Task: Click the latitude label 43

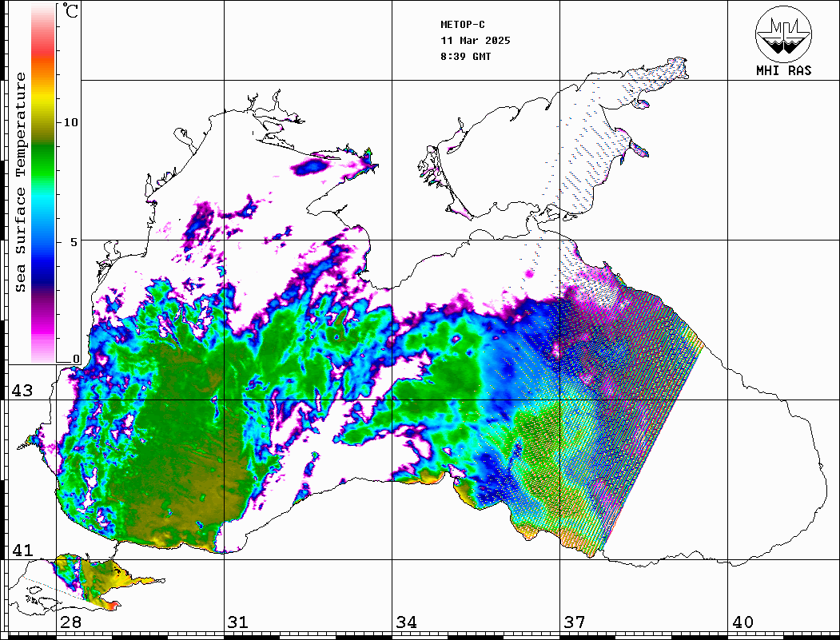Action: pyautogui.click(x=22, y=391)
